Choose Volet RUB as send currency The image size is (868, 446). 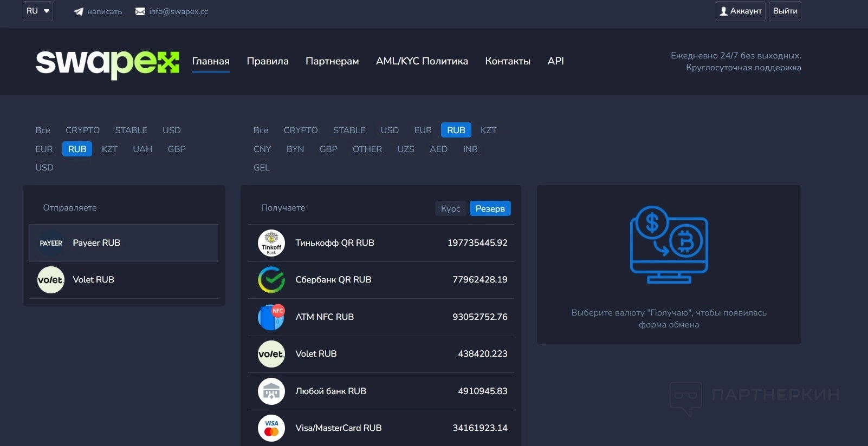coord(124,280)
